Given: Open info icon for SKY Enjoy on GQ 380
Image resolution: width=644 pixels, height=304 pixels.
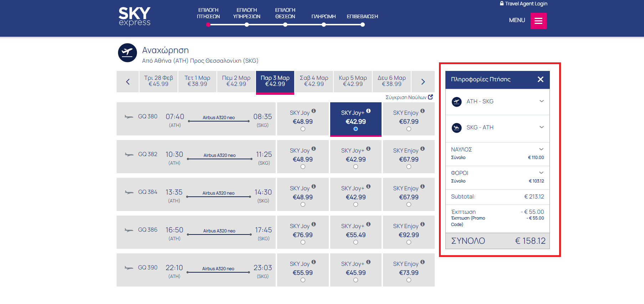Looking at the screenshot, I should [x=423, y=111].
